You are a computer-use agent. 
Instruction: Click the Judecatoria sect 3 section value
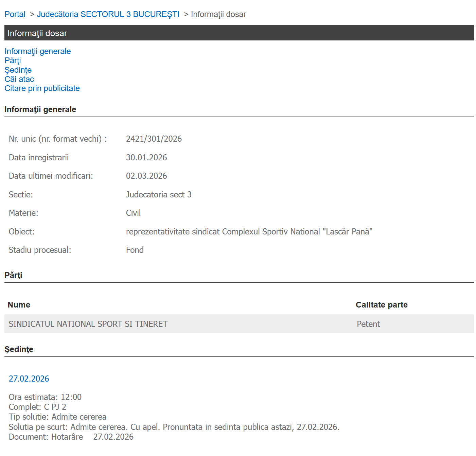click(159, 195)
